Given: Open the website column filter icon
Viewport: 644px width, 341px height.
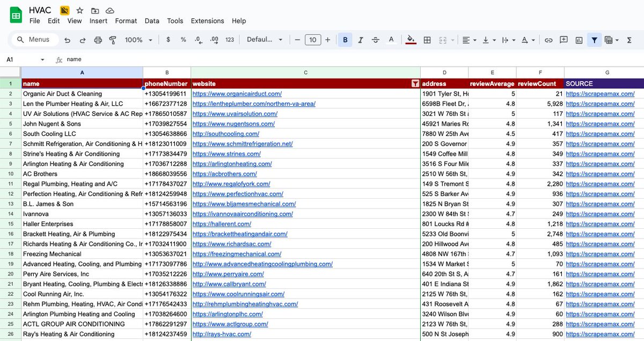Looking at the screenshot, I should click(415, 84).
